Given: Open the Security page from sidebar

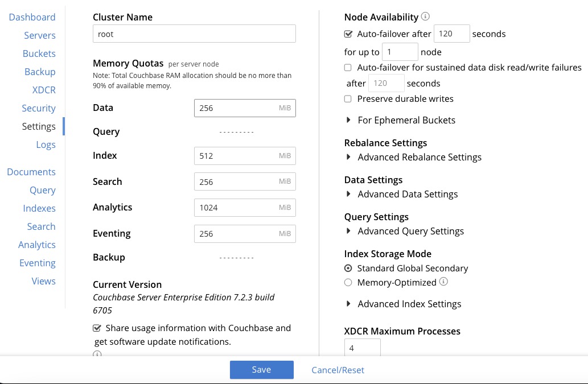Looking at the screenshot, I should tap(39, 108).
